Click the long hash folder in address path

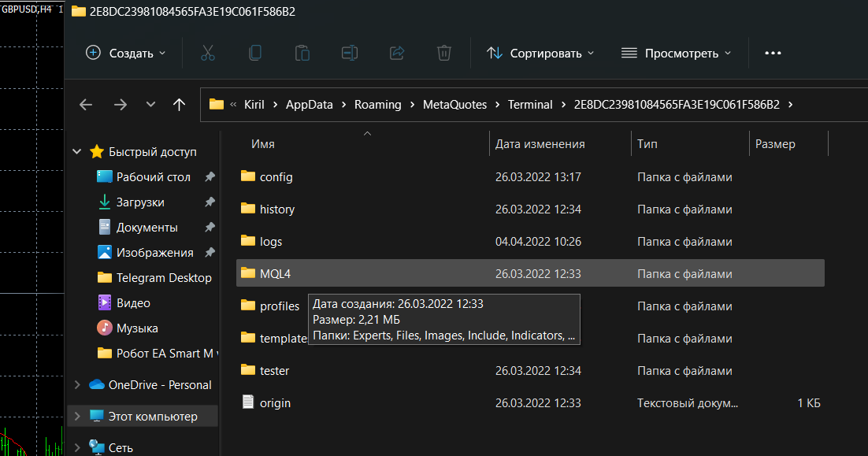(677, 105)
